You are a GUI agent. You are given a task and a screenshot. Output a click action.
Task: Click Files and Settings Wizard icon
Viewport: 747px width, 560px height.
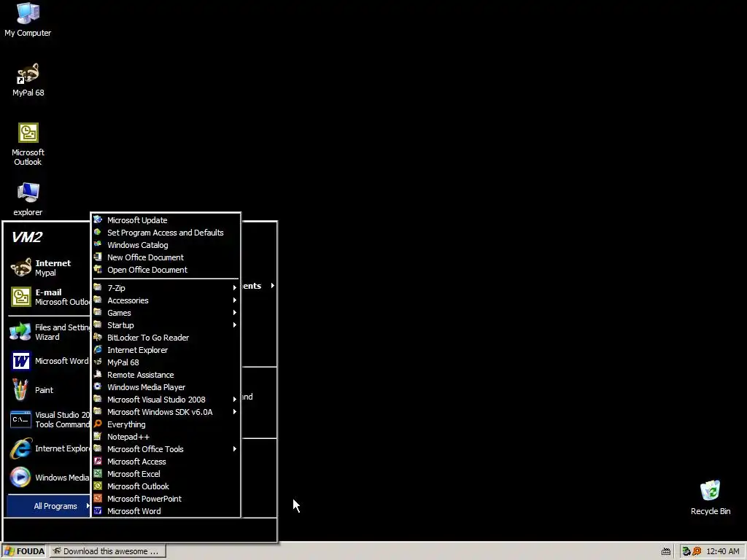[20, 332]
